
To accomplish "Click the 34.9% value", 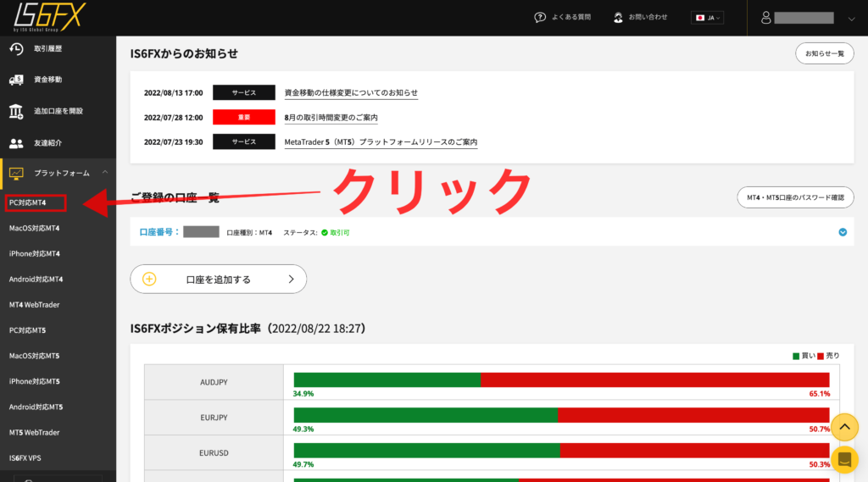I will tap(303, 394).
